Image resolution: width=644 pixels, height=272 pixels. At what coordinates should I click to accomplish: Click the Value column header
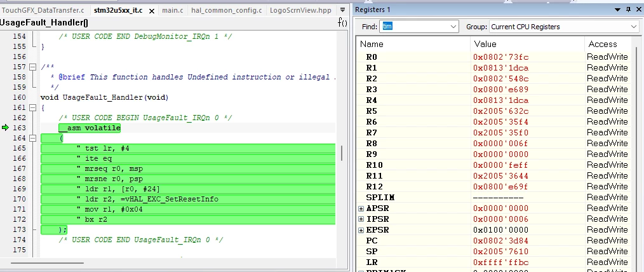[527, 44]
